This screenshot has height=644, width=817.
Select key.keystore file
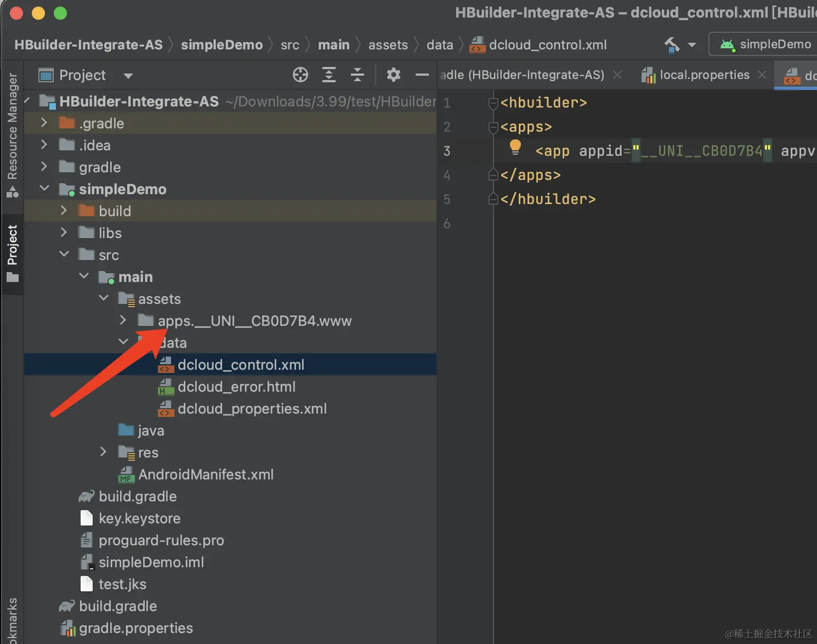click(x=230, y=518)
